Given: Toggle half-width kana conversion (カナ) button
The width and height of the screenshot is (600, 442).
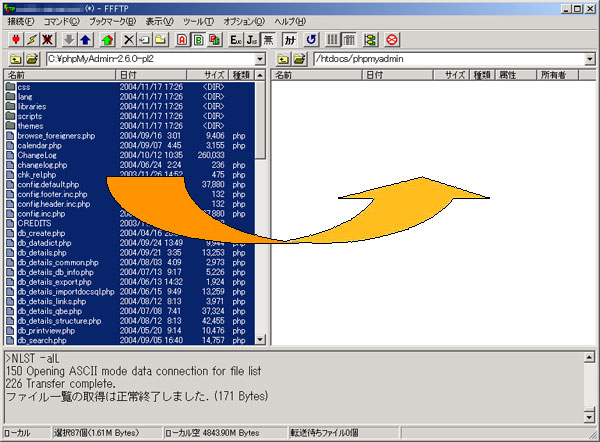Looking at the screenshot, I should [290, 39].
